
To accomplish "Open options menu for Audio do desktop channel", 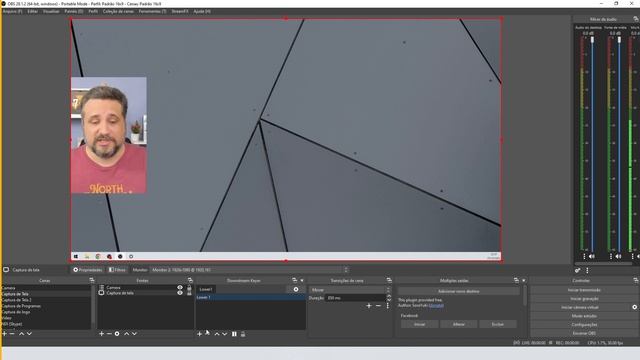I will (584, 256).
